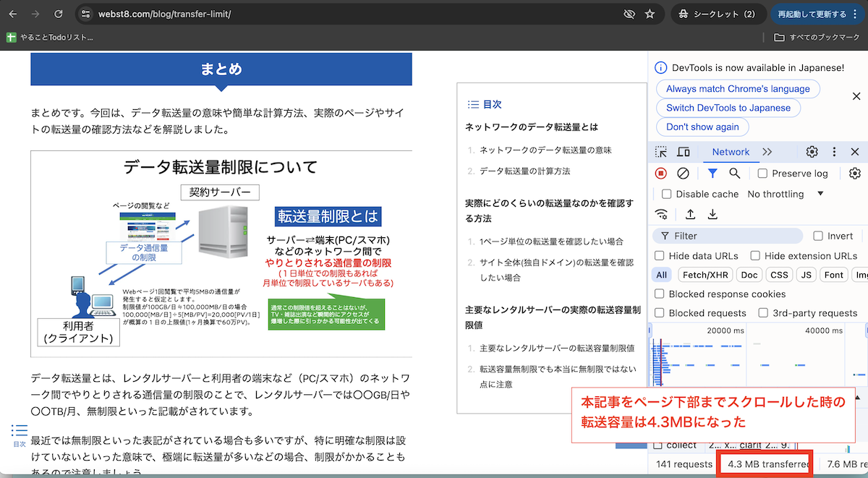Switch to the Network tab
The height and width of the screenshot is (478, 868).
pos(731,152)
